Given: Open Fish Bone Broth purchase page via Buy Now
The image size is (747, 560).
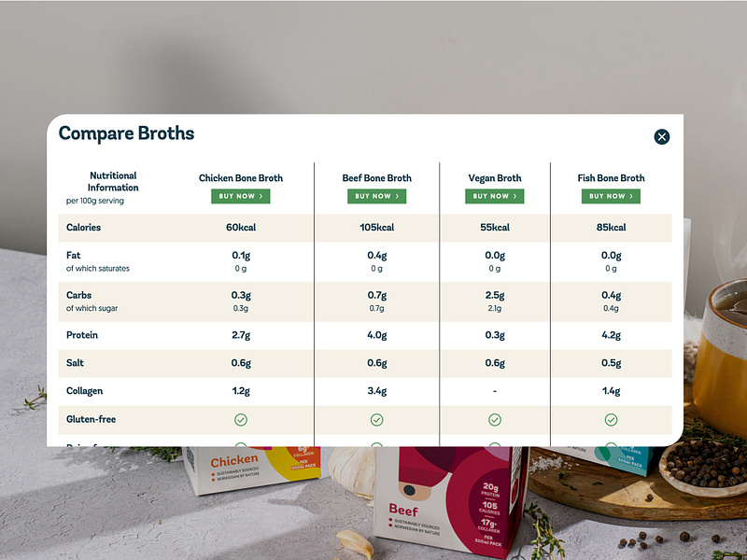Looking at the screenshot, I should [611, 196].
